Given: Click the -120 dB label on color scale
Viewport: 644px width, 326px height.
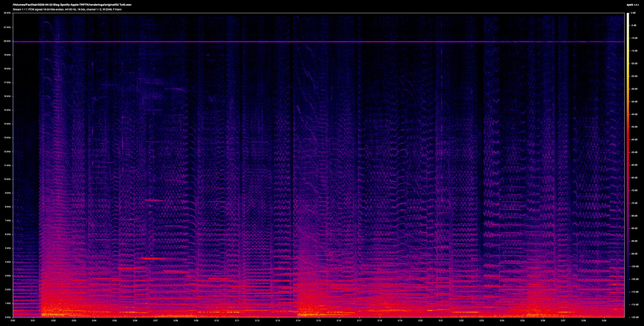Looking at the screenshot, I should click(636, 317).
